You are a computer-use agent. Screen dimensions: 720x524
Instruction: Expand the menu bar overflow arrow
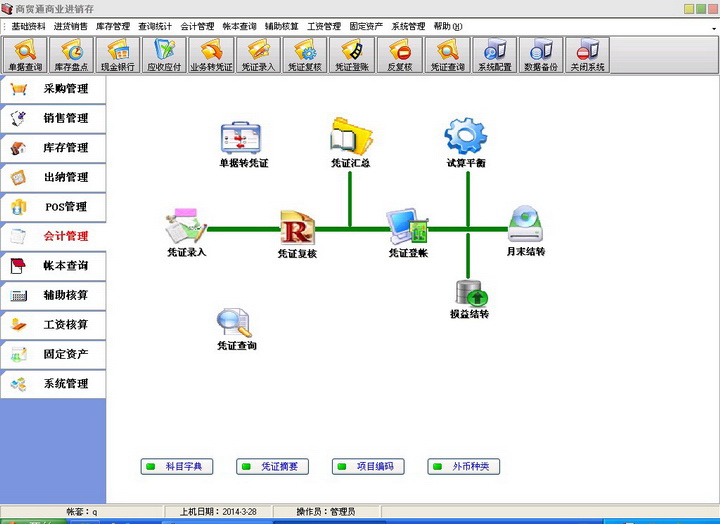[x=714, y=28]
